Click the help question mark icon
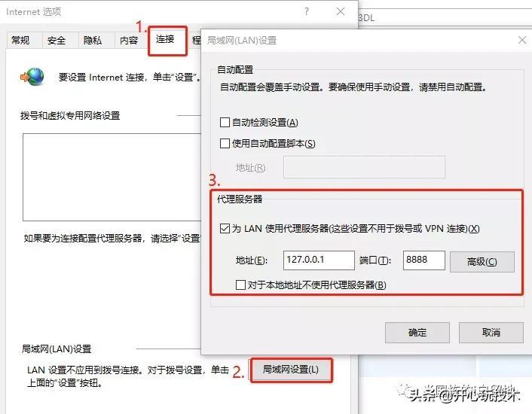This screenshot has height=414, width=532. [x=307, y=11]
